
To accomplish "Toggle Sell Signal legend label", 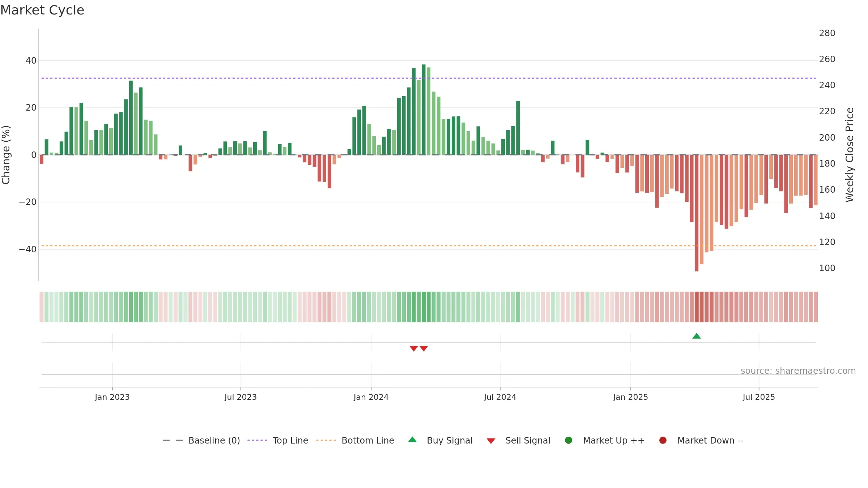I will tap(528, 441).
